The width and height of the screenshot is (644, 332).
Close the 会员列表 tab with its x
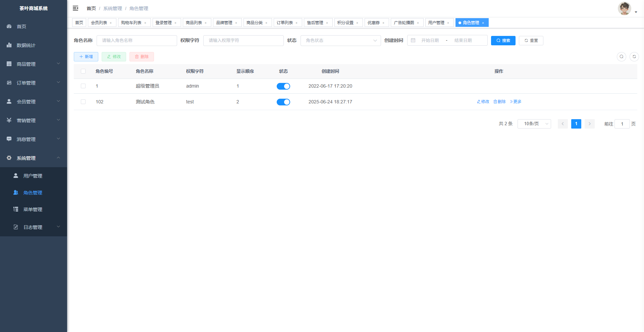tap(111, 23)
